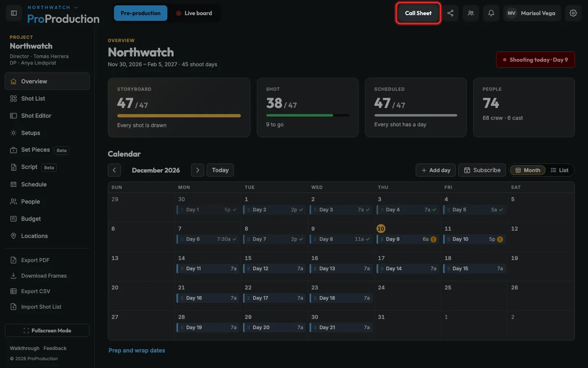The image size is (588, 368).
Task: Expand the Northwatch workspace dropdown
Action: pos(53,7)
